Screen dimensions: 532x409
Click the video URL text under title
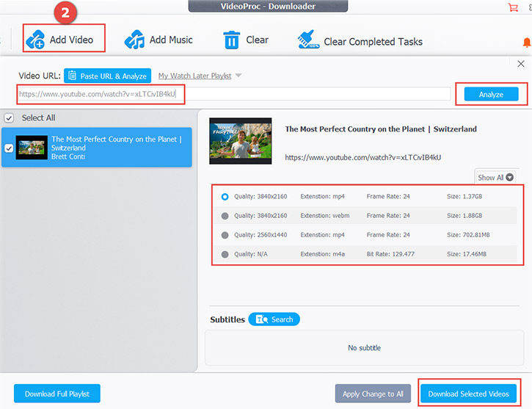tap(362, 157)
